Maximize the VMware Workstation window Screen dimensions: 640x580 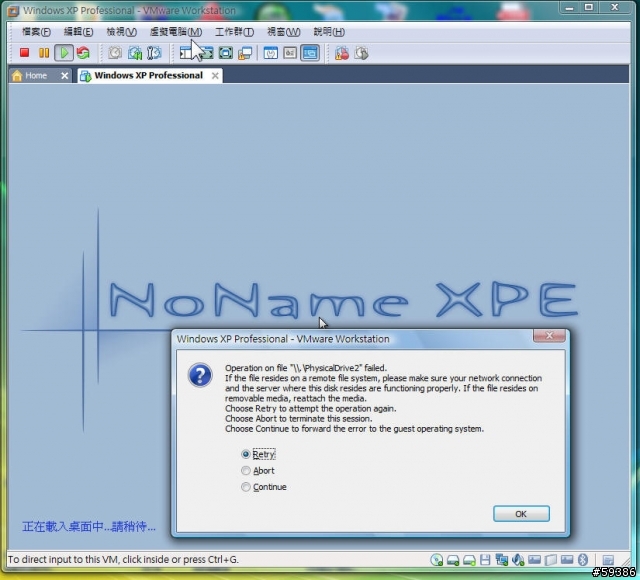[x=589, y=7]
